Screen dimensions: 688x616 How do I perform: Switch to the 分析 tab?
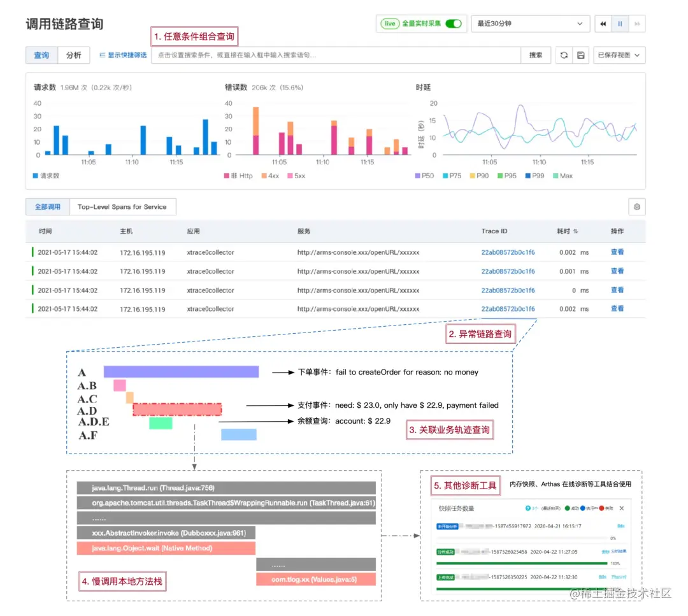pyautogui.click(x=74, y=55)
